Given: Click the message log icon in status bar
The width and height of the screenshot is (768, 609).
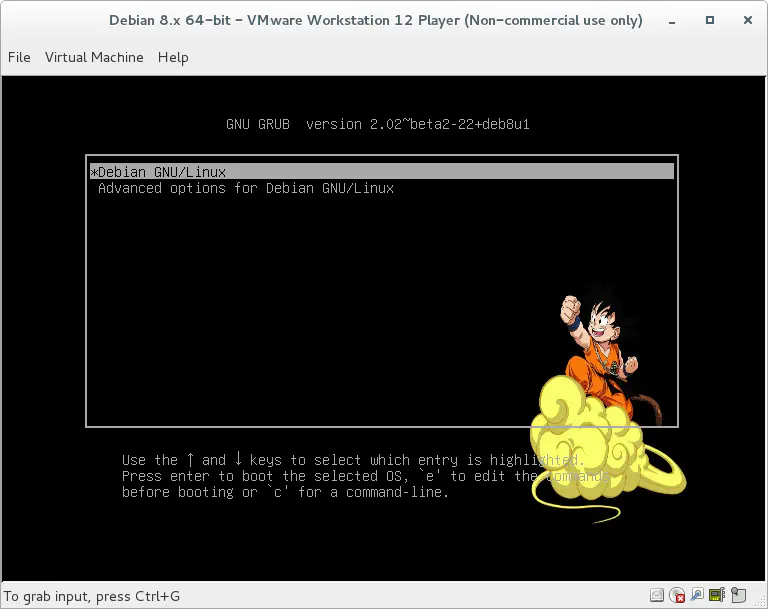Looking at the screenshot, I should click(x=738, y=595).
